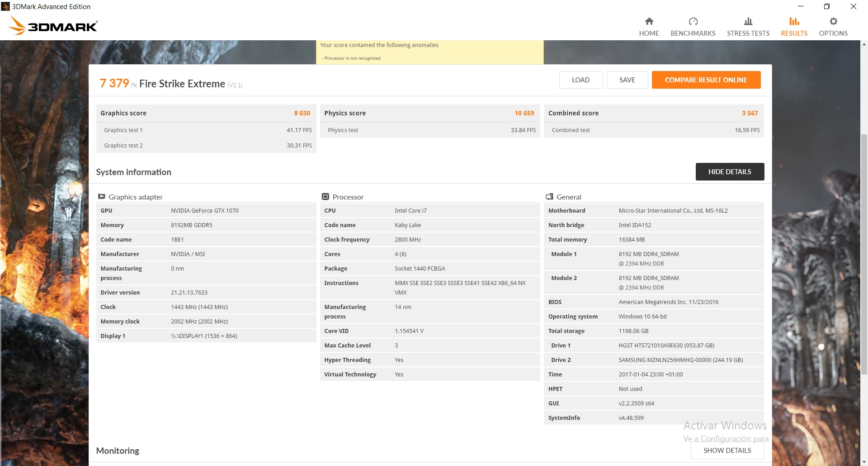Click the 8192MB GDDR5 memory value
The height and width of the screenshot is (466, 868).
coord(191,225)
